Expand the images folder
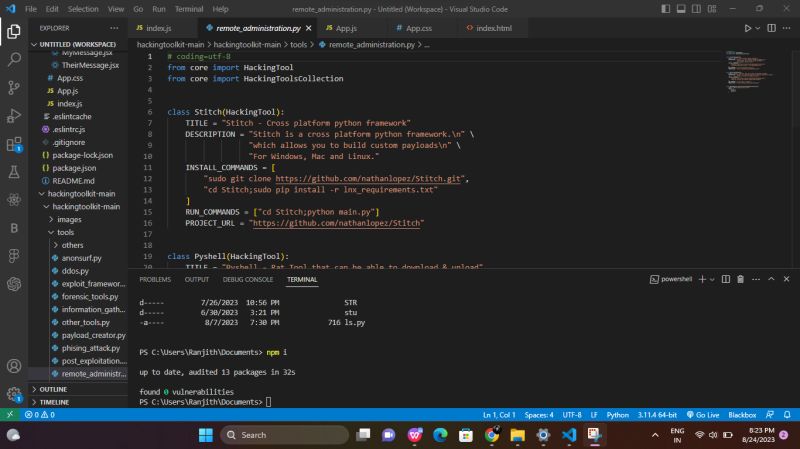Screen dimensions: 800x449 click(x=69, y=219)
